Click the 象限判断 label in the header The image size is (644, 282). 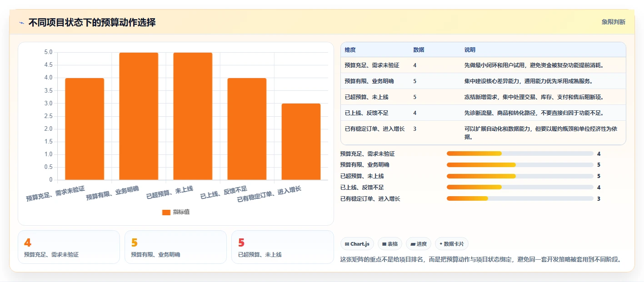[613, 22]
